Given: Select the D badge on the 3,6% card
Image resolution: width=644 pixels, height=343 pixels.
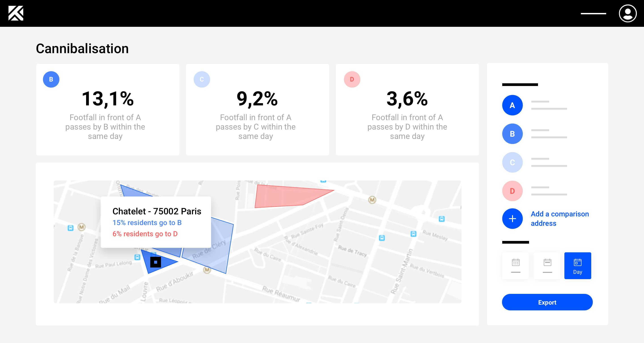Looking at the screenshot, I should tap(352, 79).
